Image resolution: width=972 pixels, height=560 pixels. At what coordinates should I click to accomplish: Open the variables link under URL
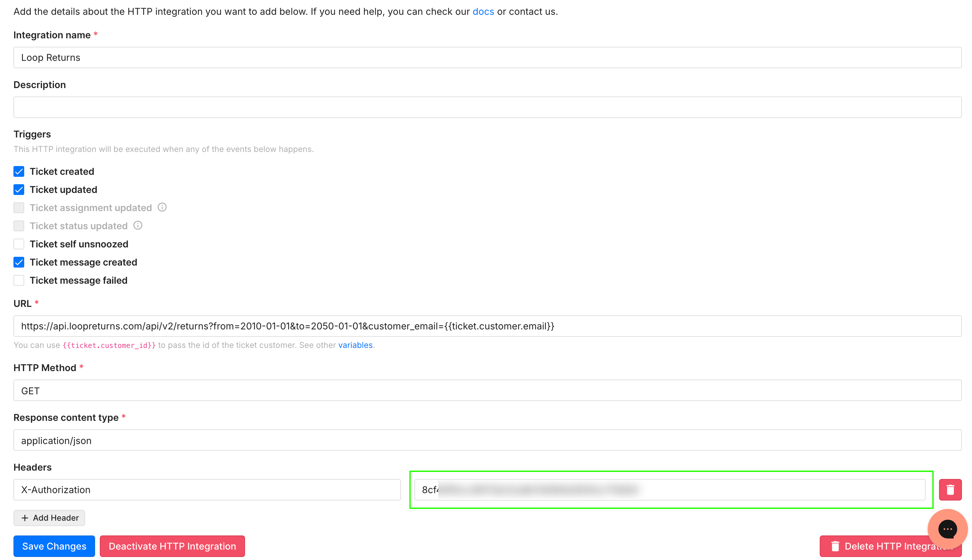click(x=355, y=345)
